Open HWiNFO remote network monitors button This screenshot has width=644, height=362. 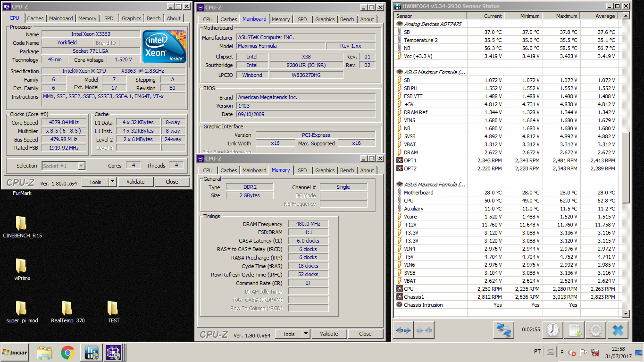pyautogui.click(x=503, y=330)
